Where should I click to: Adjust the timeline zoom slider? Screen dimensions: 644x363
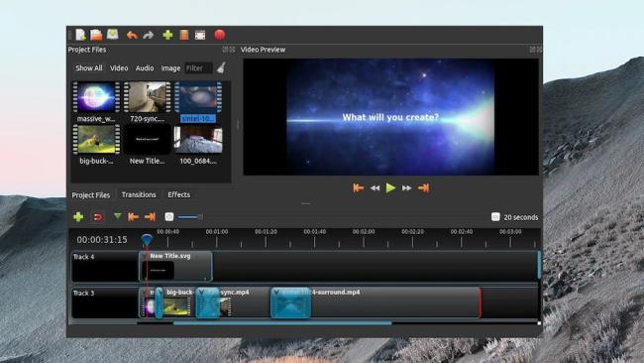point(190,216)
